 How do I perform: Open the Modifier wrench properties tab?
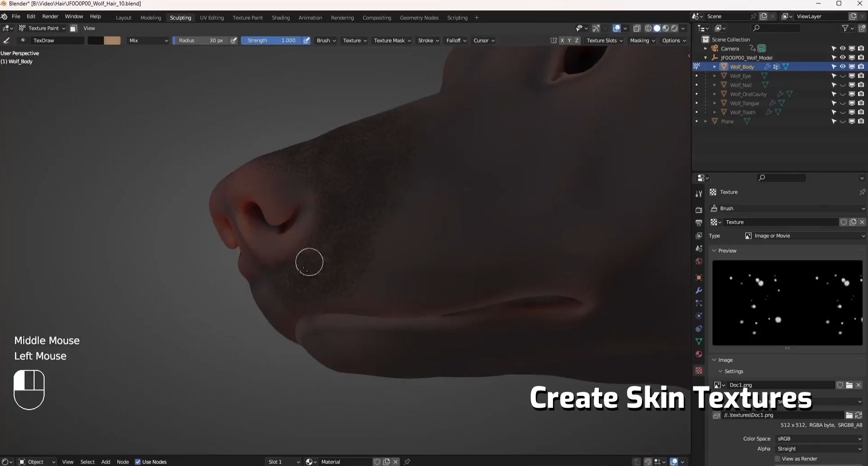click(x=699, y=290)
